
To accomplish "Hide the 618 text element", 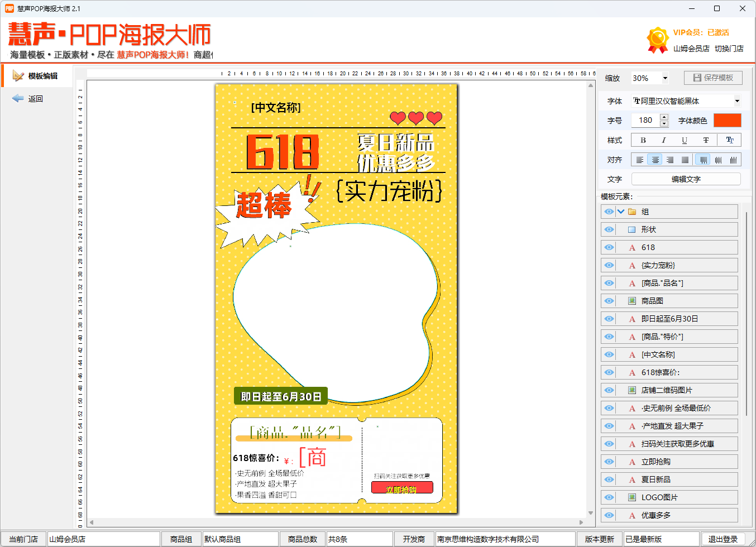I will pyautogui.click(x=609, y=247).
